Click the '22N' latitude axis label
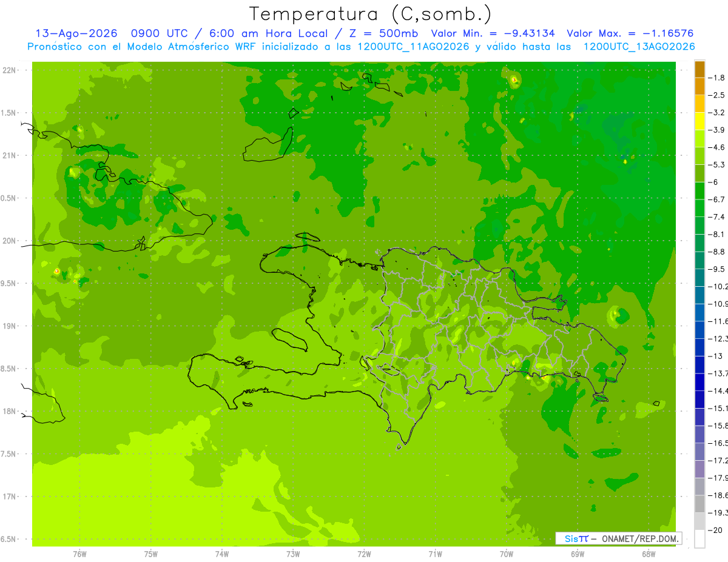Screen dimensions: 728x562 [x=10, y=70]
